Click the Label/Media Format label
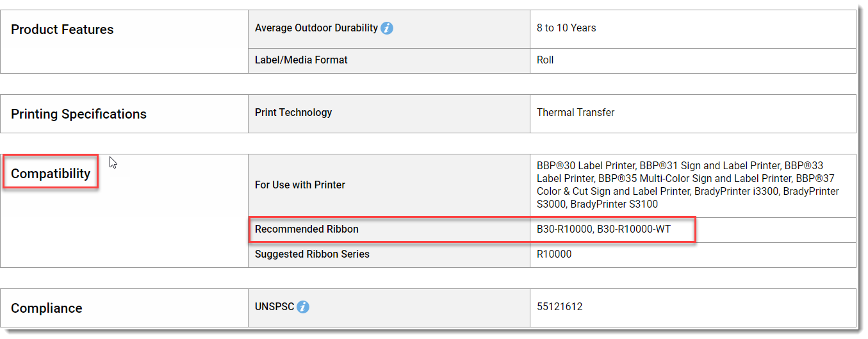Image resolution: width=868 pixels, height=339 pixels. click(301, 60)
